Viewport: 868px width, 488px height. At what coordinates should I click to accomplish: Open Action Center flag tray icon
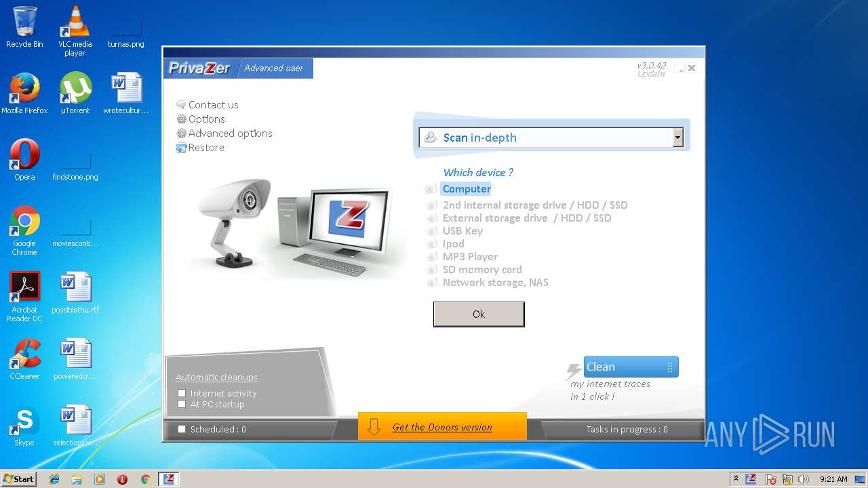(771, 479)
